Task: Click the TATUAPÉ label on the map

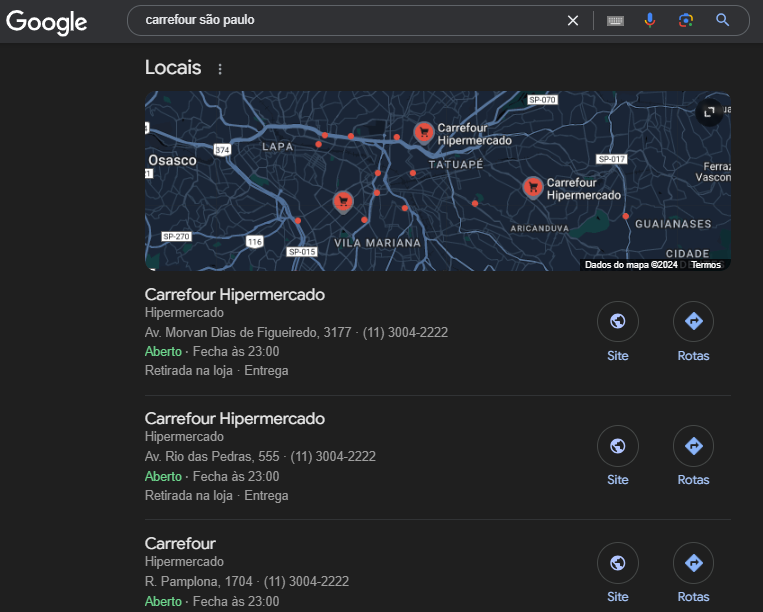Action: tap(455, 164)
